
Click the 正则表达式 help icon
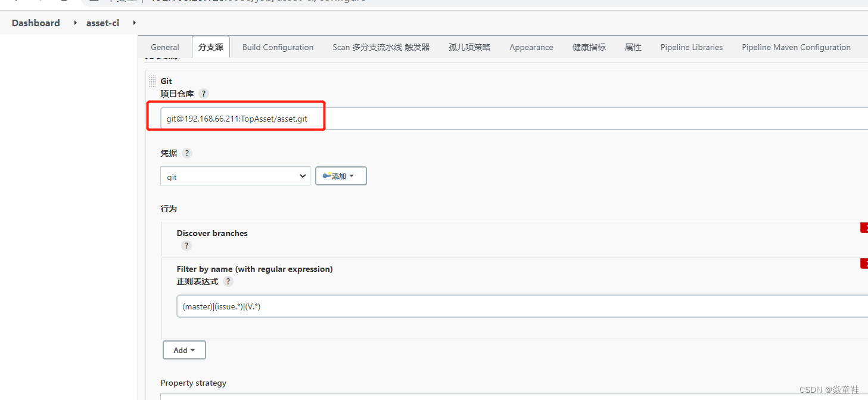pos(228,281)
